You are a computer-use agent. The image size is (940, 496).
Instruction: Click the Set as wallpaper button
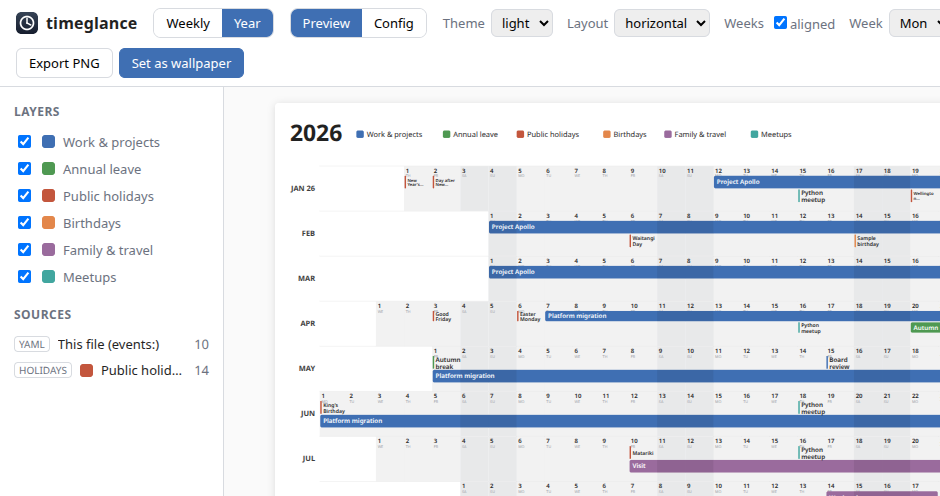pos(182,63)
